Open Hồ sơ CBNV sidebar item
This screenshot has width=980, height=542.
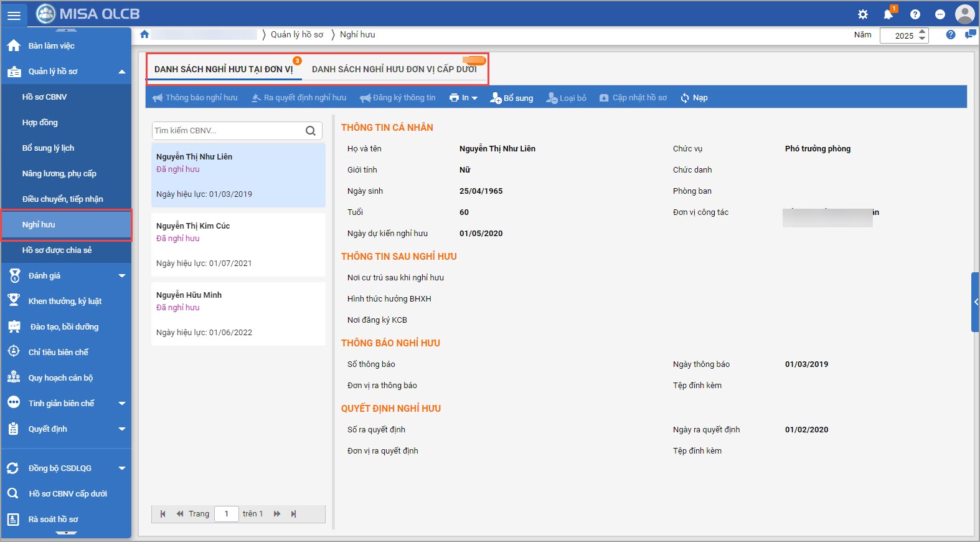(66, 97)
